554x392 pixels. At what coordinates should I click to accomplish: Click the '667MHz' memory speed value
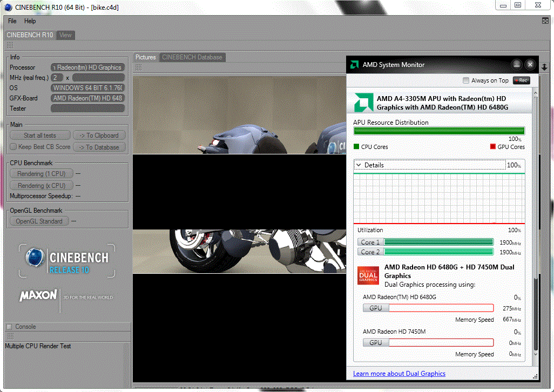(512, 320)
